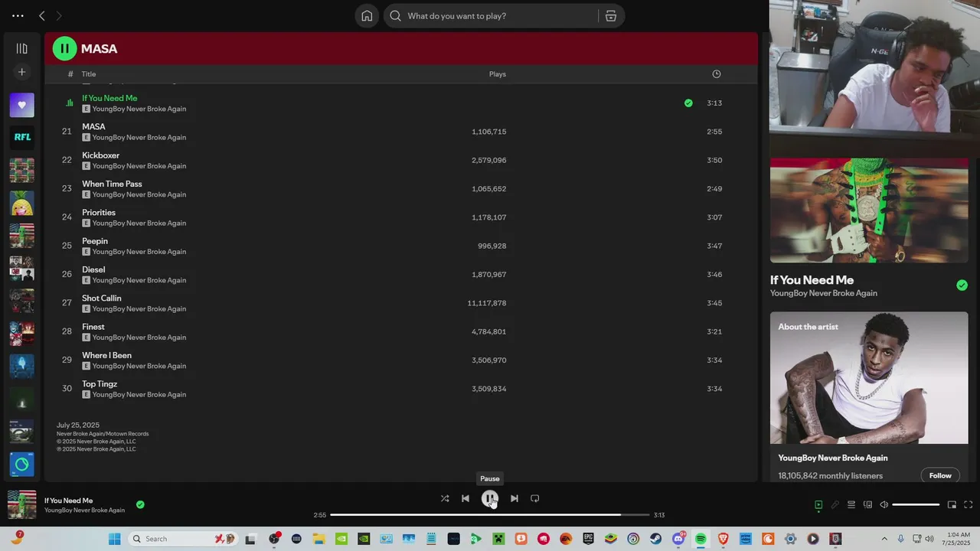Pause MASA album from green header button
This screenshot has width=980, height=551.
[64, 48]
